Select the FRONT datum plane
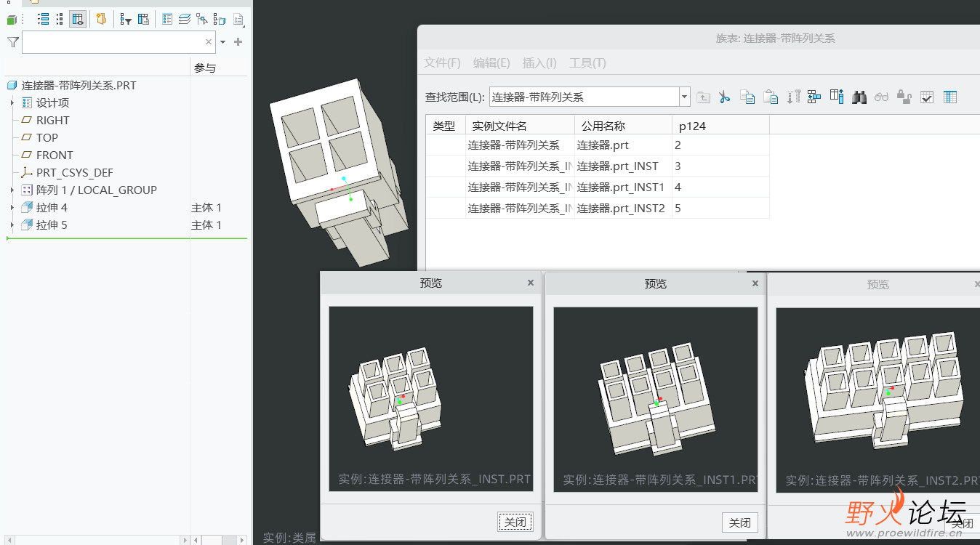Image resolution: width=980 pixels, height=545 pixels. tap(55, 155)
